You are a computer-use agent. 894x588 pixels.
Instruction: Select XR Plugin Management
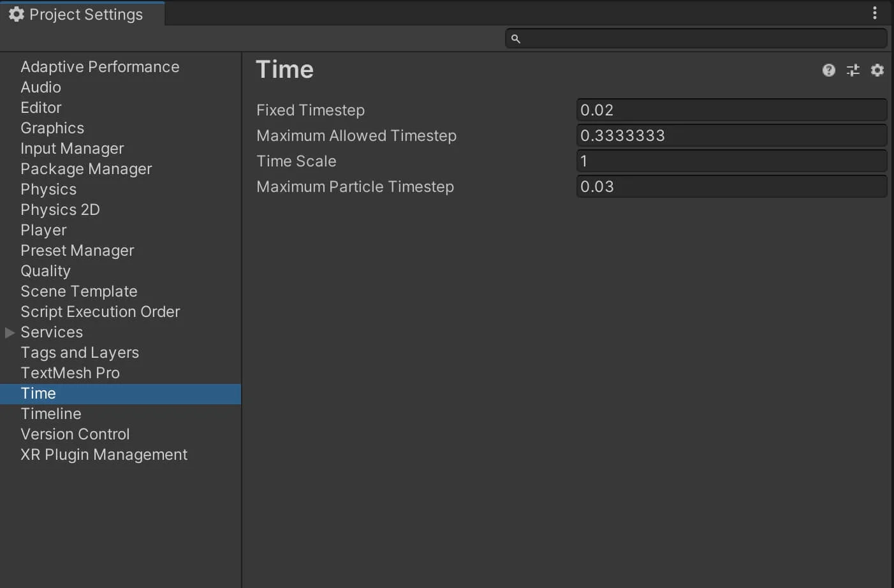click(104, 455)
